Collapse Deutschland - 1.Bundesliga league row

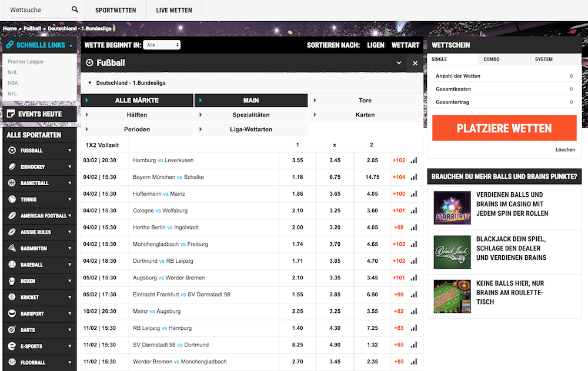[x=90, y=83]
